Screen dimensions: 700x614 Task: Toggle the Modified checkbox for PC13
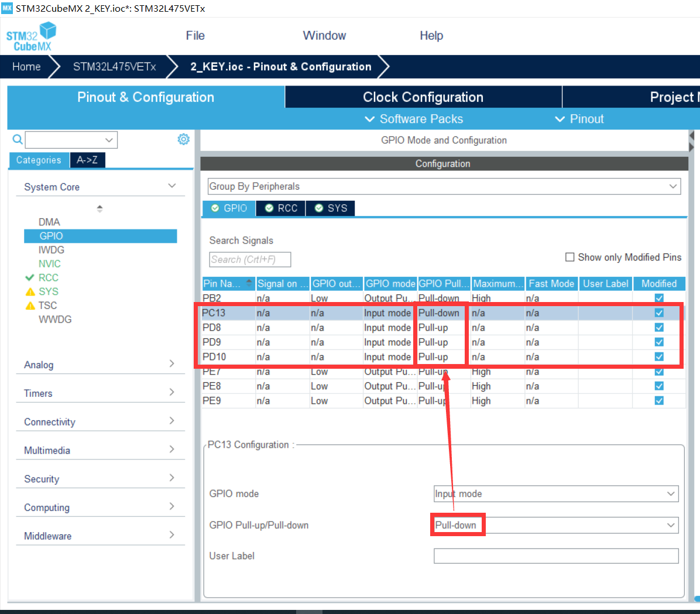pyautogui.click(x=659, y=313)
